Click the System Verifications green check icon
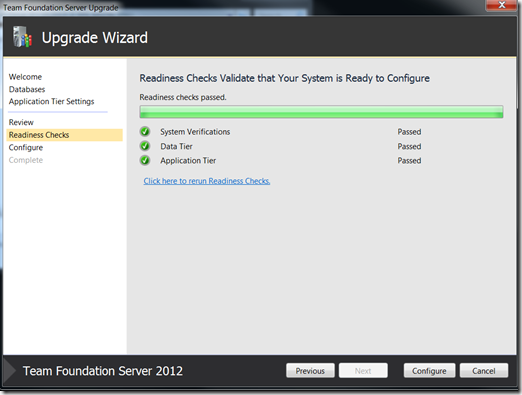522x395 pixels. pyautogui.click(x=145, y=132)
